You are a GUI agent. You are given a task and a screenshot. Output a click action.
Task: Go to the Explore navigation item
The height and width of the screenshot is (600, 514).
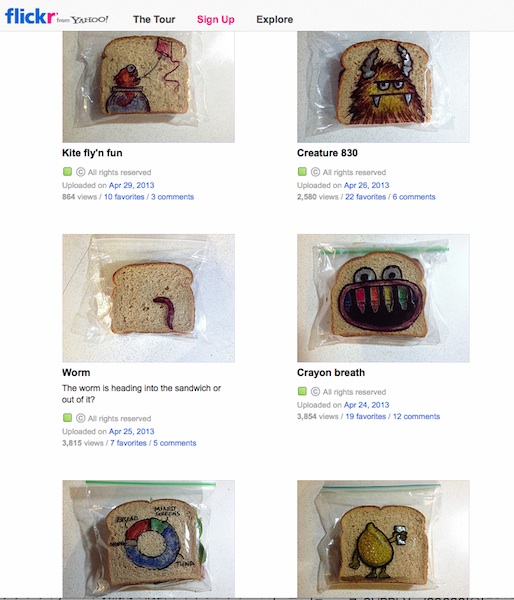(x=275, y=20)
